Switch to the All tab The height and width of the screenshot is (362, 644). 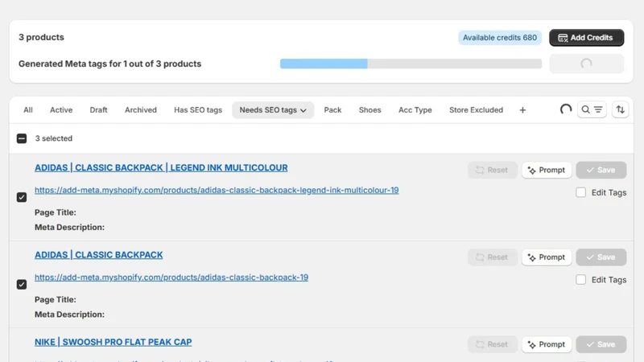28,110
